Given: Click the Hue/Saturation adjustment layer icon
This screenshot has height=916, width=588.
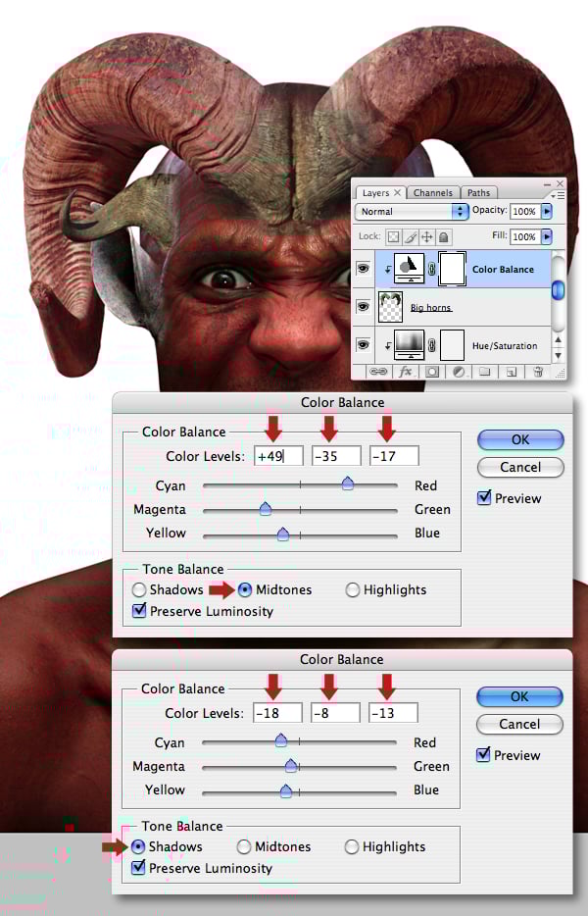Looking at the screenshot, I should coord(409,344).
